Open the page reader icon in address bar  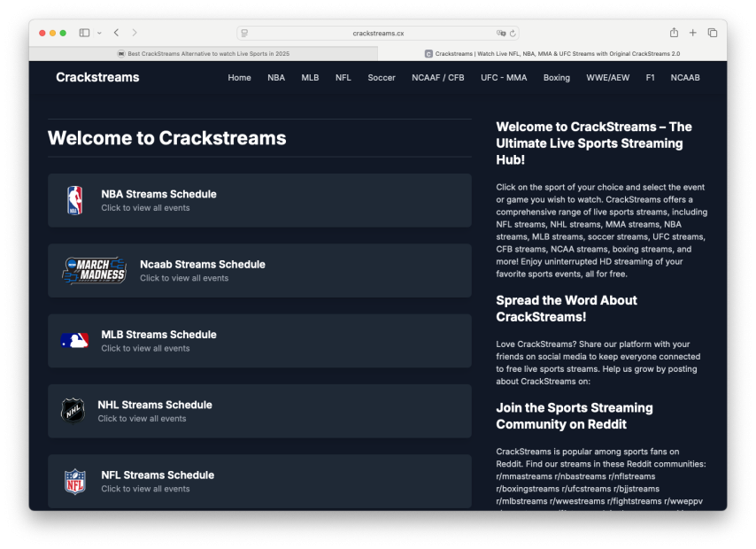tap(244, 34)
